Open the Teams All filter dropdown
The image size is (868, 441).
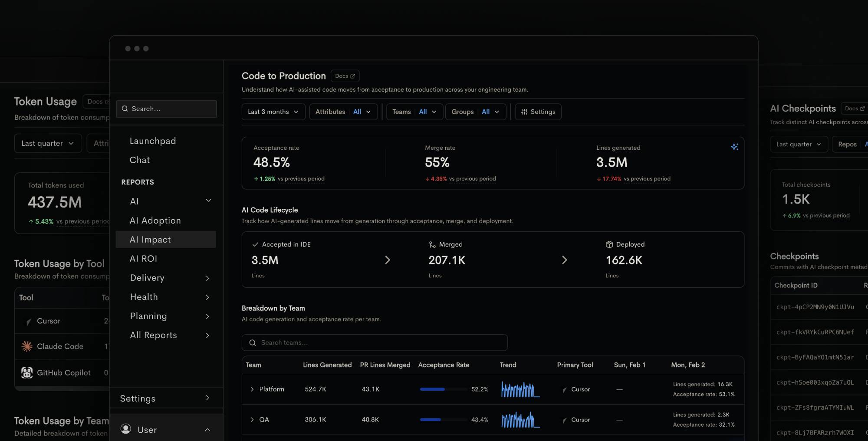point(414,112)
